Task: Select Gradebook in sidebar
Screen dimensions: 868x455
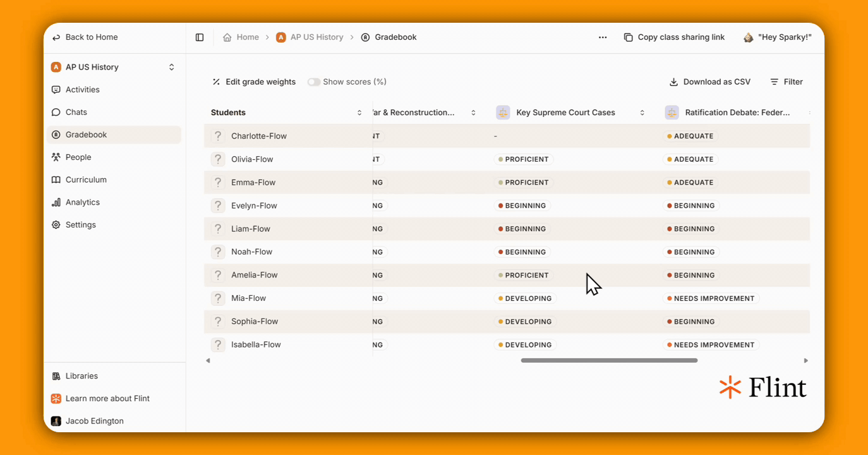Action: [114, 135]
